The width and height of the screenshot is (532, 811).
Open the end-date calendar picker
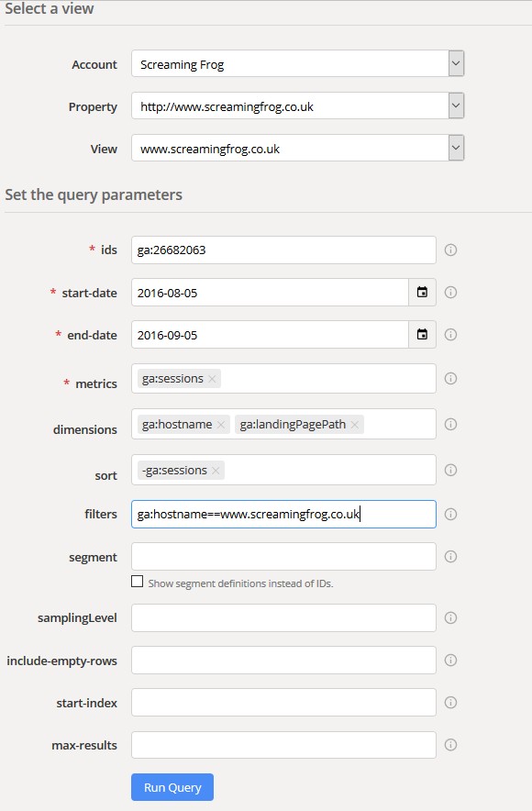point(423,335)
